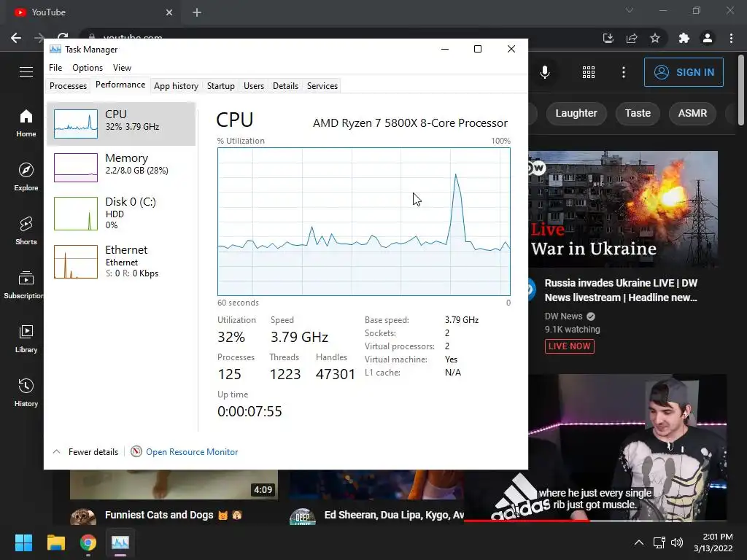This screenshot has width=747, height=560.
Task: Show hidden system tray icons
Action: pyautogui.click(x=639, y=542)
